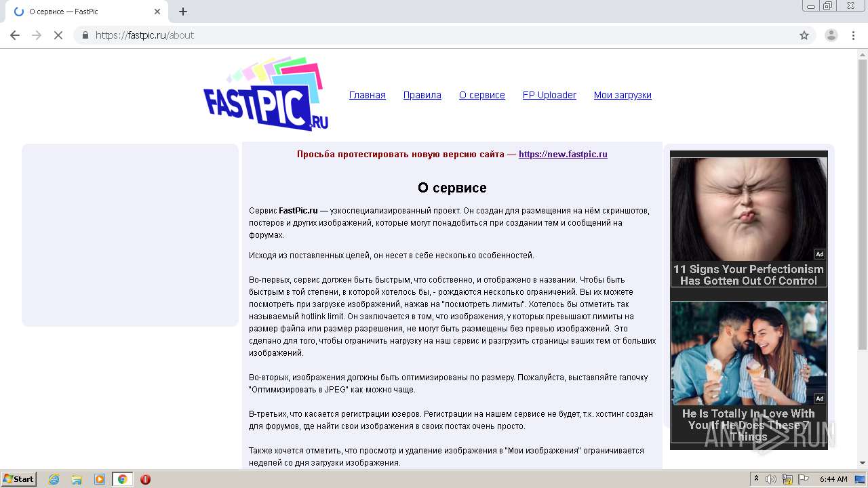The height and width of the screenshot is (488, 868).
Task: Follow the https://new.fastpic.ru link
Action: point(563,154)
